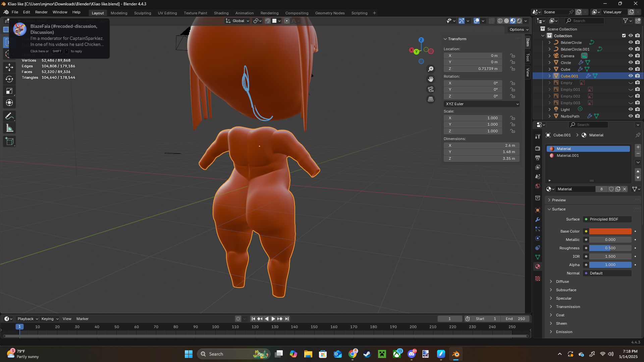Image resolution: width=644 pixels, height=362 pixels.
Task: Activate the Annotate tool
Action: pyautogui.click(x=9, y=116)
